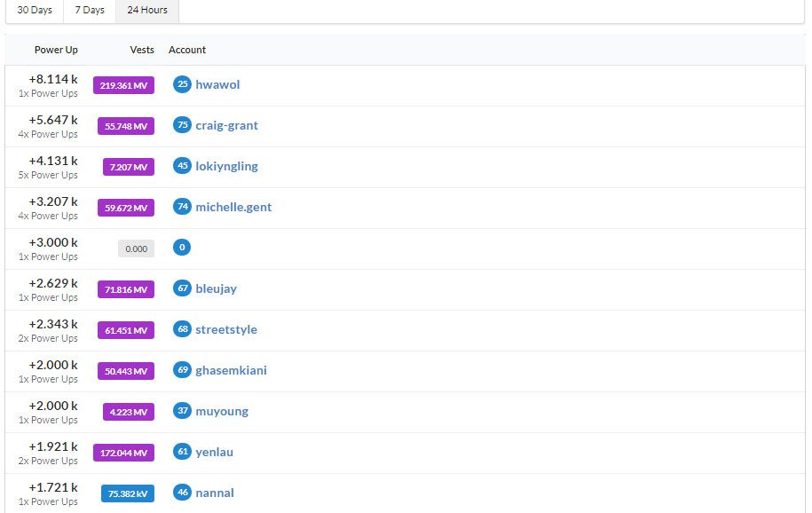Viewport: 812px width, 513px height.
Task: Click the 172.044 MV vests label
Action: pyautogui.click(x=123, y=453)
